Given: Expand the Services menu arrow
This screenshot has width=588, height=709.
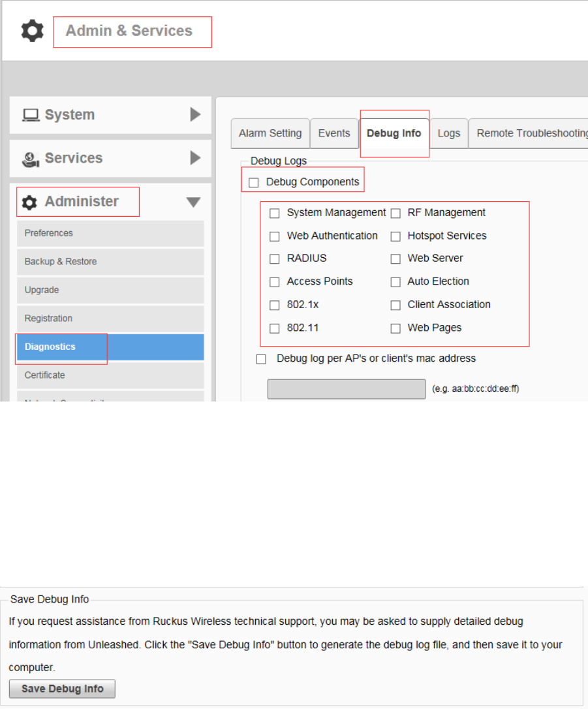Looking at the screenshot, I should [x=195, y=158].
